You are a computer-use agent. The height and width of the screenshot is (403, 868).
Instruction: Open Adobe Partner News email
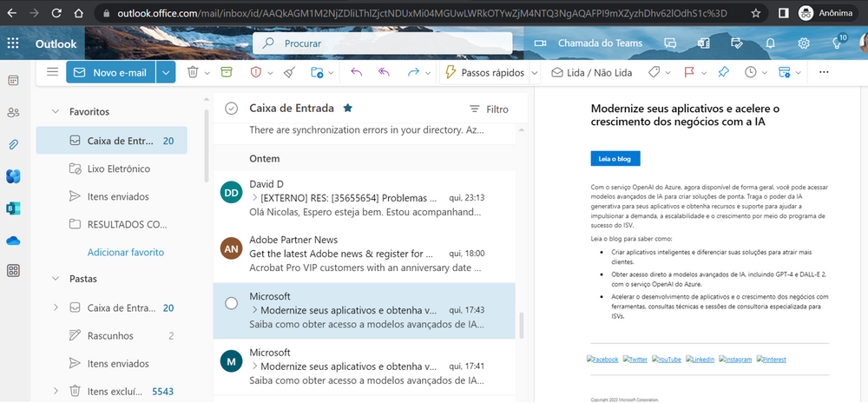point(365,254)
